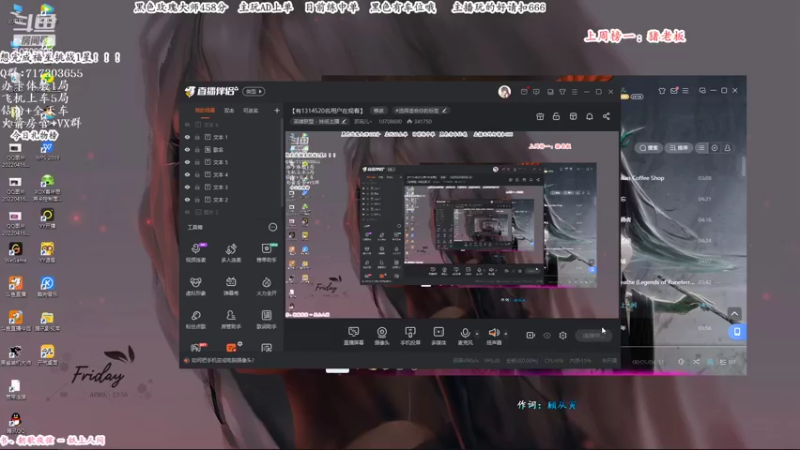This screenshot has height=450, width=800.
Task: Toggle visibility of layer 文本 4
Action: pos(187,174)
